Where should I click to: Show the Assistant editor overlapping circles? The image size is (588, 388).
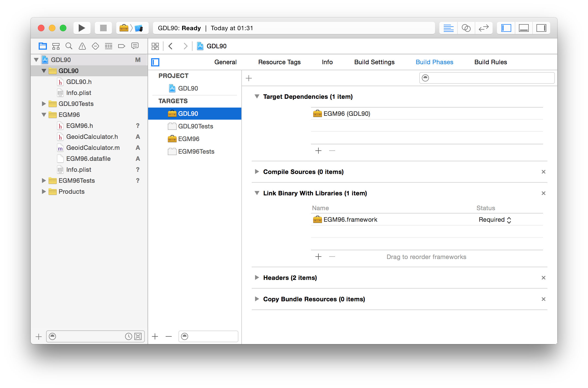pyautogui.click(x=466, y=28)
